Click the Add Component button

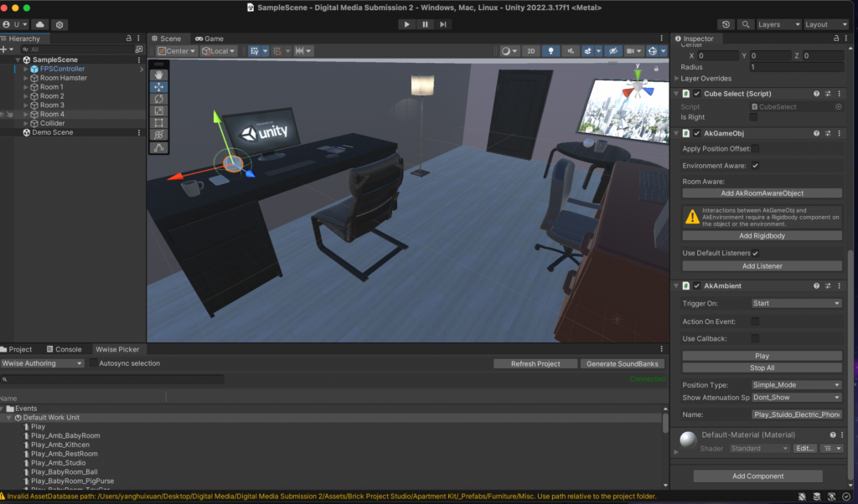pos(757,476)
